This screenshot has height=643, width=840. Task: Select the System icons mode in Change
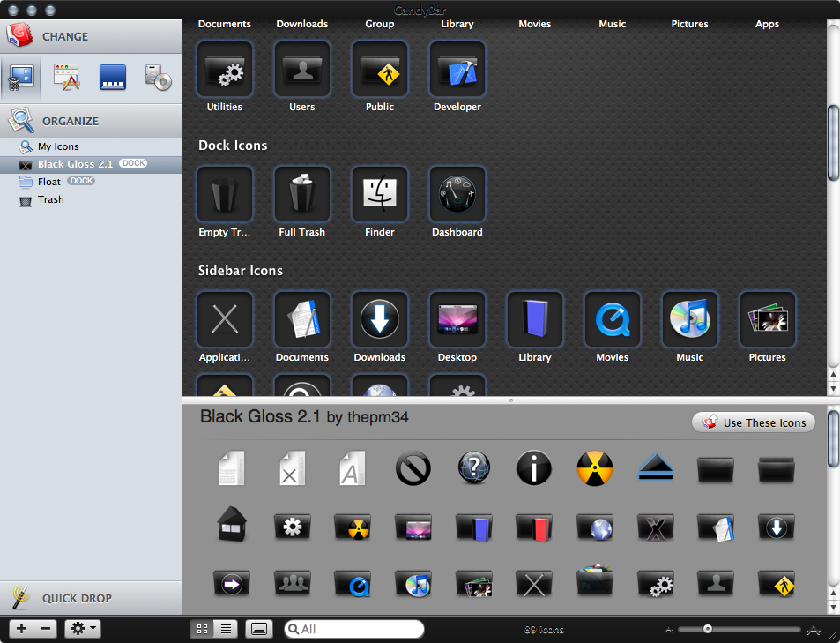[x=21, y=79]
